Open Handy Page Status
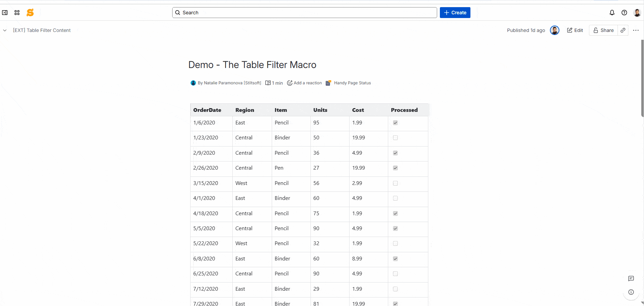 pyautogui.click(x=352, y=83)
